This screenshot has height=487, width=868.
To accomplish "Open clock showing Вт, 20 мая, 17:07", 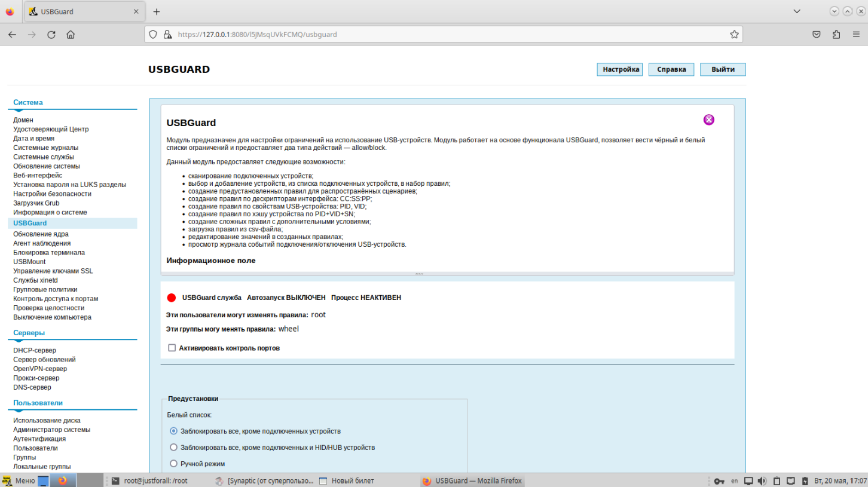I will (x=839, y=481).
